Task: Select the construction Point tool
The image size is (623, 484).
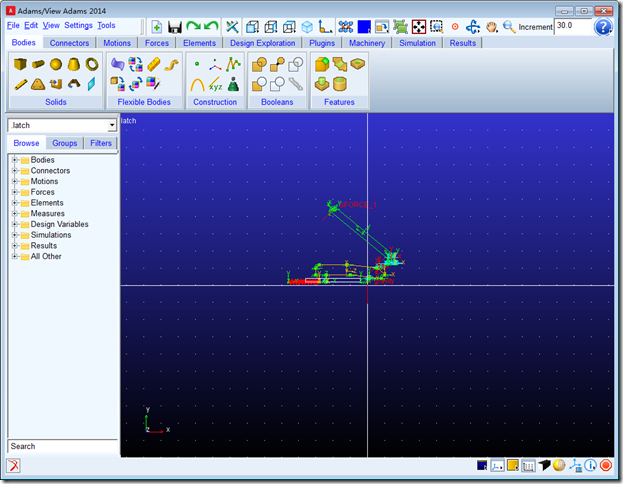Action: (197, 64)
